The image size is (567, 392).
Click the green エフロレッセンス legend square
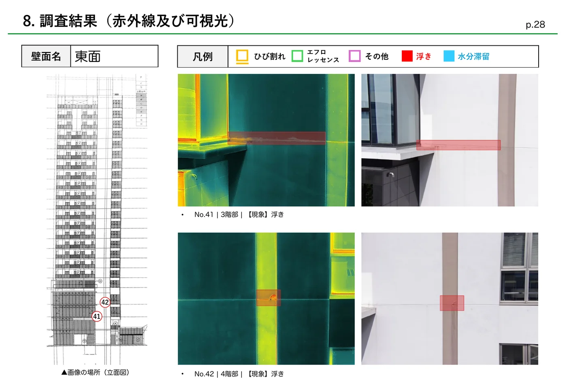tap(297, 56)
